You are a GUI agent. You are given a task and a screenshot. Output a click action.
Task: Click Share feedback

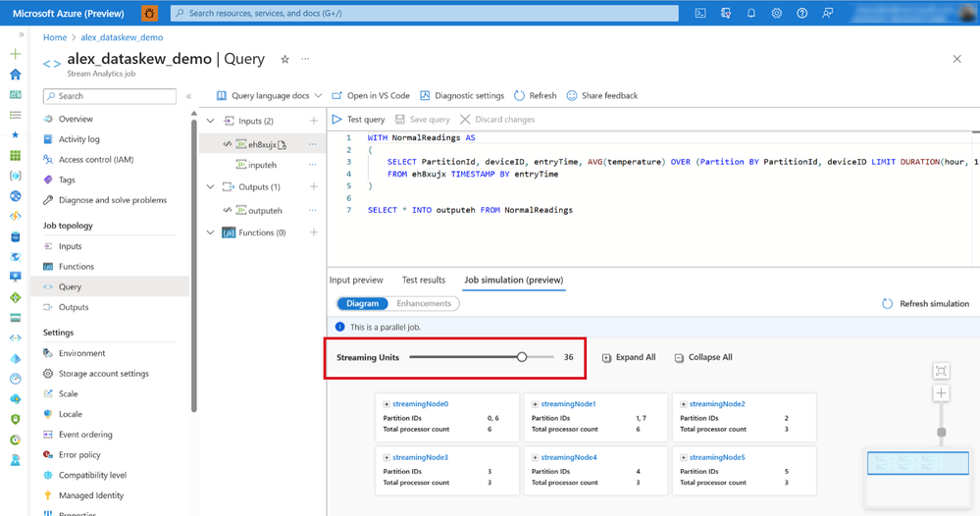coord(602,95)
